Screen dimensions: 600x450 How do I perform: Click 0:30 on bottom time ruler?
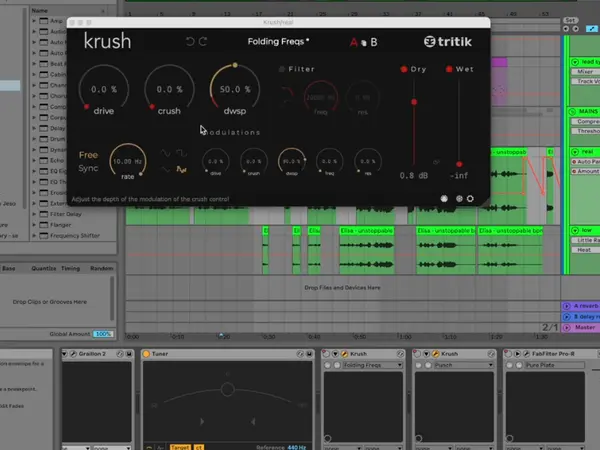pyautogui.click(x=269, y=337)
